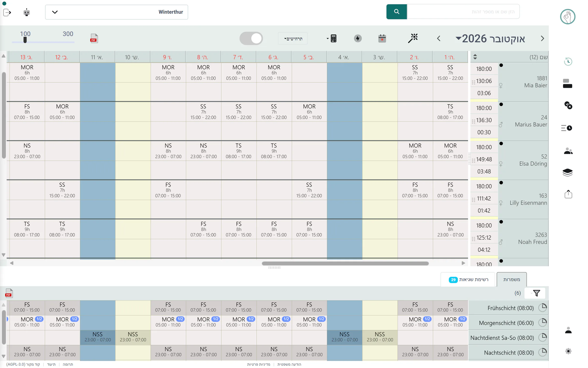Click the search input field
588x368 pixels.
pos(463,11)
